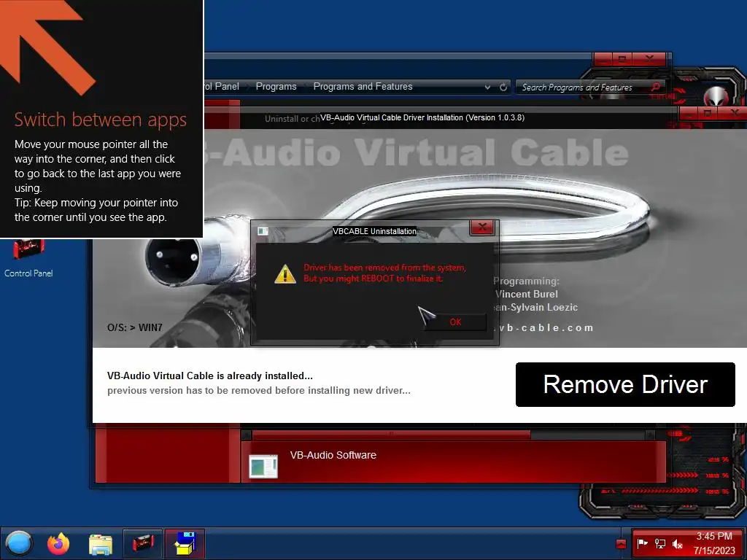Click the 'Vincent Burel' credit text

tap(527, 295)
